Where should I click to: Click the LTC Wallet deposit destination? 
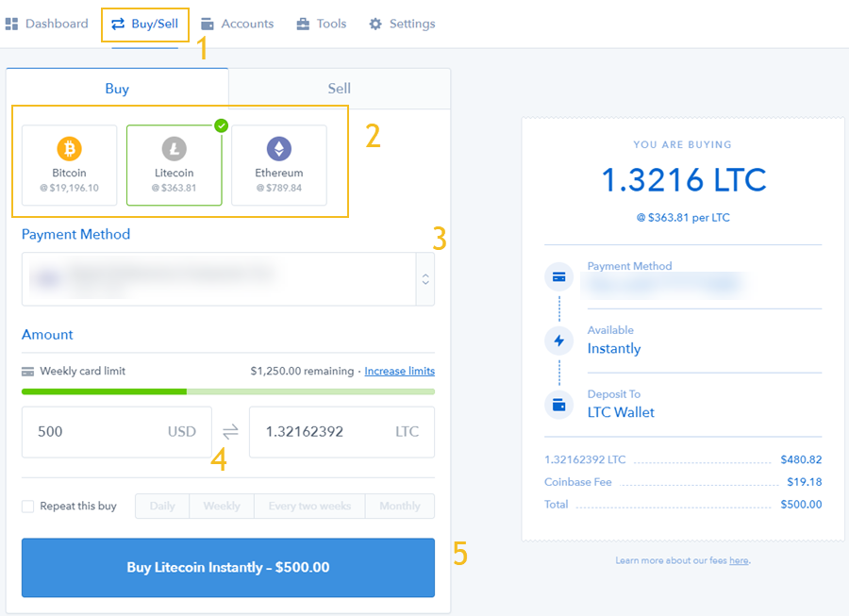pyautogui.click(x=621, y=412)
